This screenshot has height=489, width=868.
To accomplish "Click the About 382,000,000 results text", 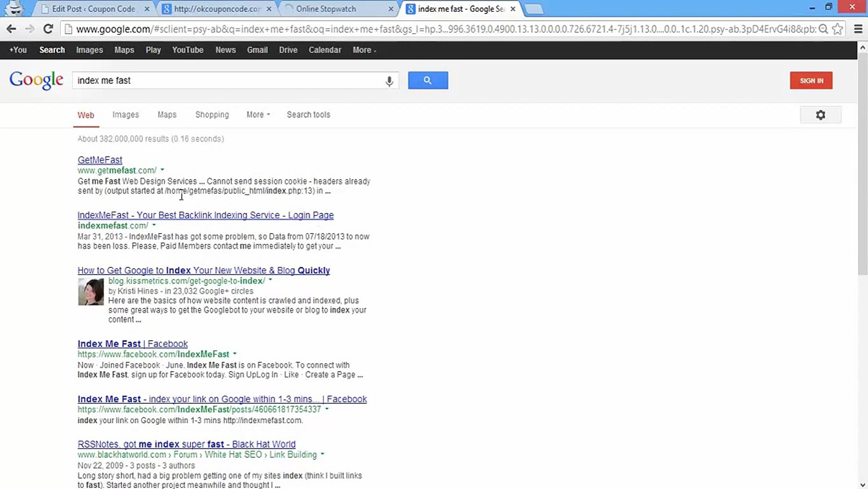I will point(151,139).
